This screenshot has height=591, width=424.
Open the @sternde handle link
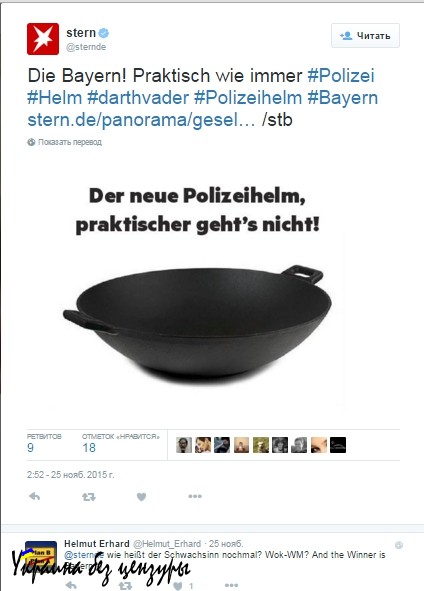[x=86, y=47]
